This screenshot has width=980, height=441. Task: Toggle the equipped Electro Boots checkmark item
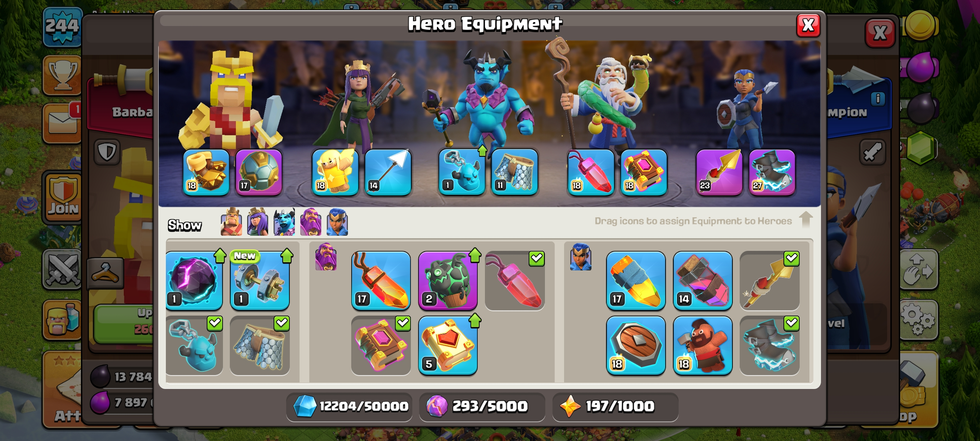click(x=770, y=345)
